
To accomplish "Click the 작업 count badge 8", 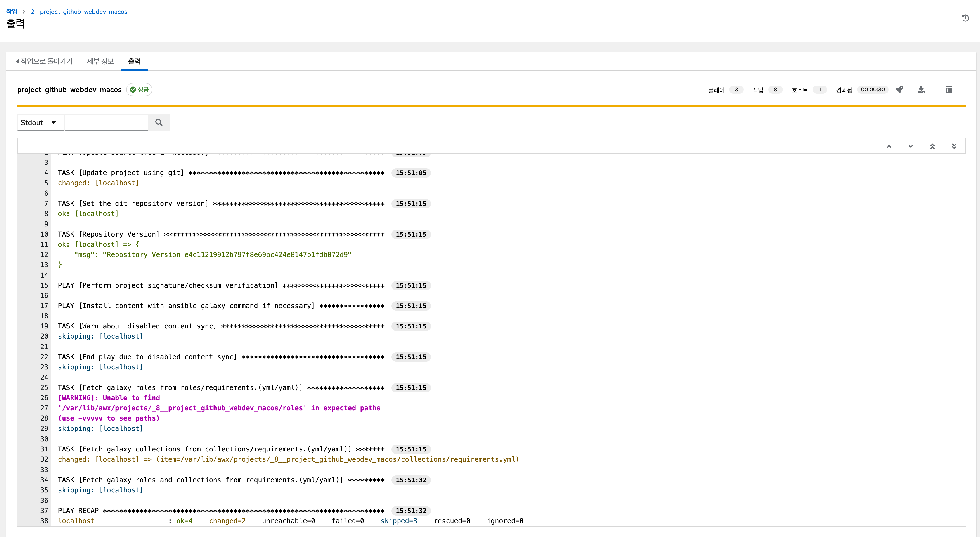I will (x=775, y=89).
